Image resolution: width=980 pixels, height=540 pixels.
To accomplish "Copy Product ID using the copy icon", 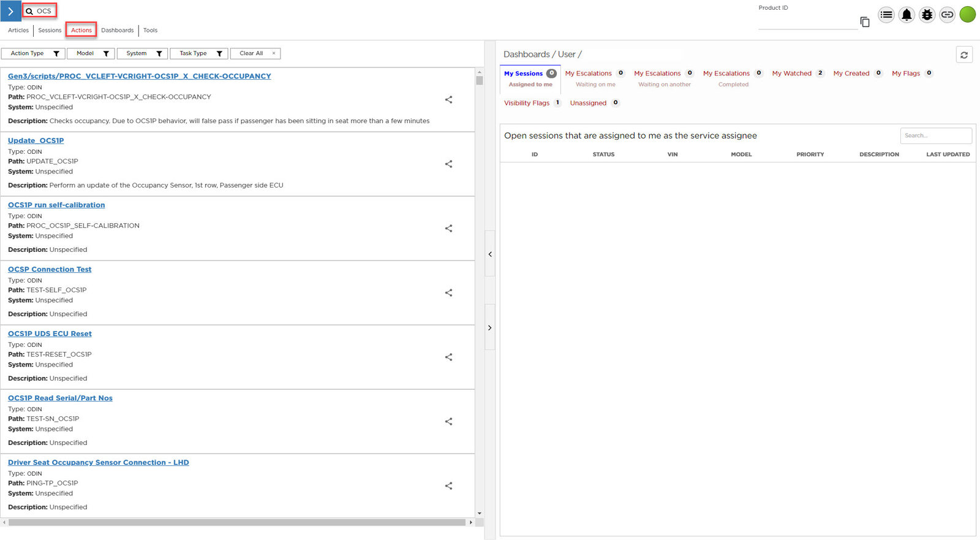I will click(865, 22).
